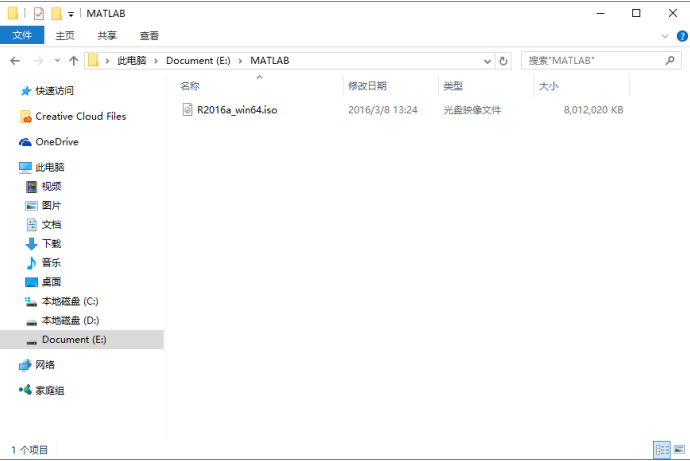Click the 8,012,020 KB size cell
The height and width of the screenshot is (461, 690).
point(593,110)
